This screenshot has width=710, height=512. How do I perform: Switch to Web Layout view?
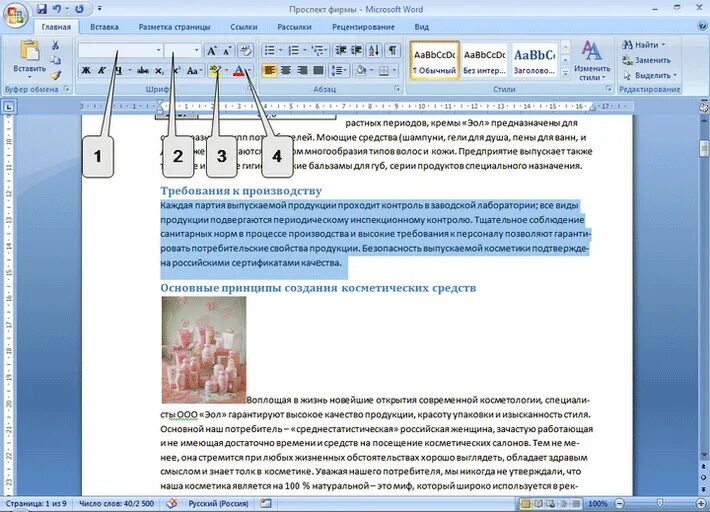(551, 503)
